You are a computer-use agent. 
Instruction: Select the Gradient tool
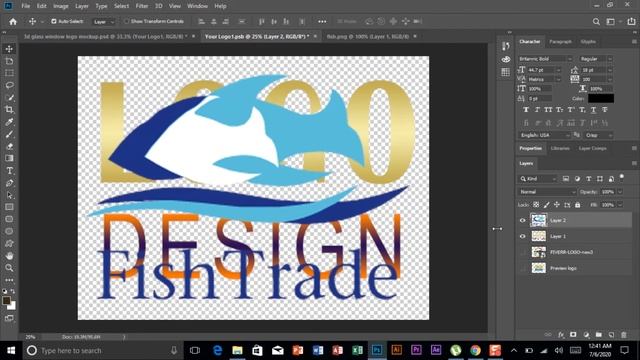9,158
